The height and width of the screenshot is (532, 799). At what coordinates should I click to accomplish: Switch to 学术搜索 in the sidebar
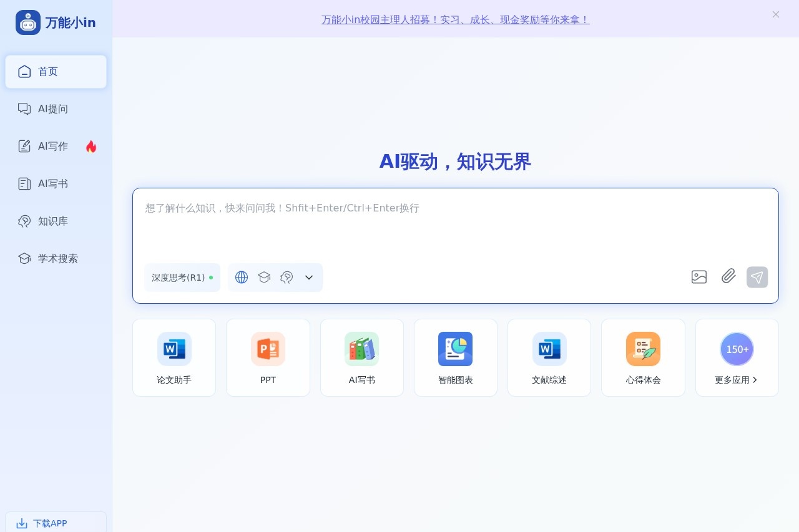pos(57,258)
